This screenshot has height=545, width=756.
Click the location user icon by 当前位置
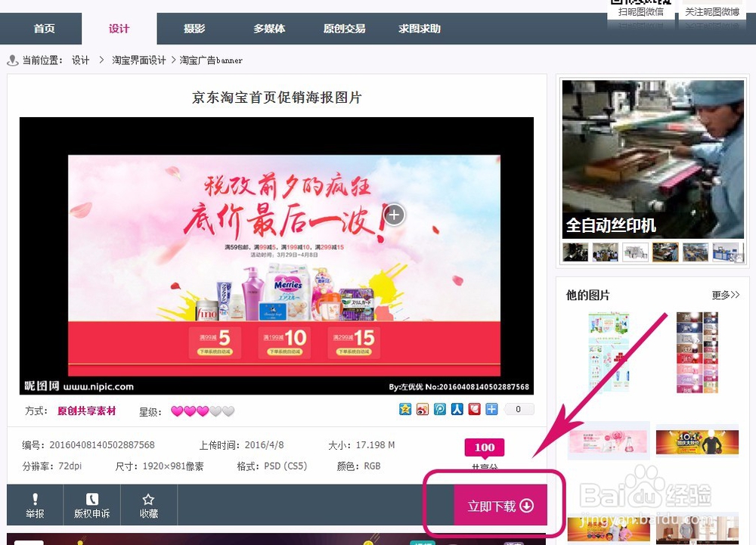pyautogui.click(x=13, y=60)
